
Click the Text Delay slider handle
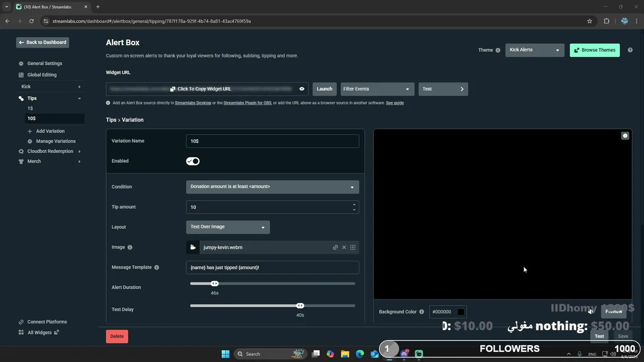[300, 306]
